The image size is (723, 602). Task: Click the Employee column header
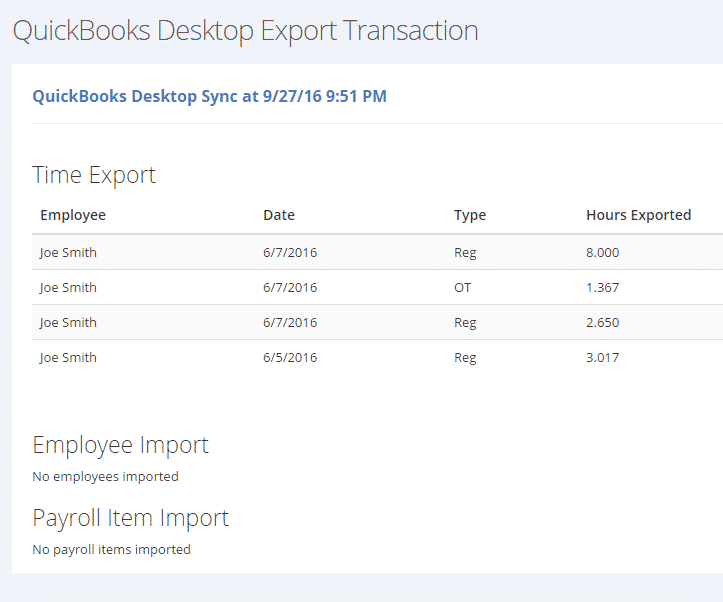[x=73, y=215]
